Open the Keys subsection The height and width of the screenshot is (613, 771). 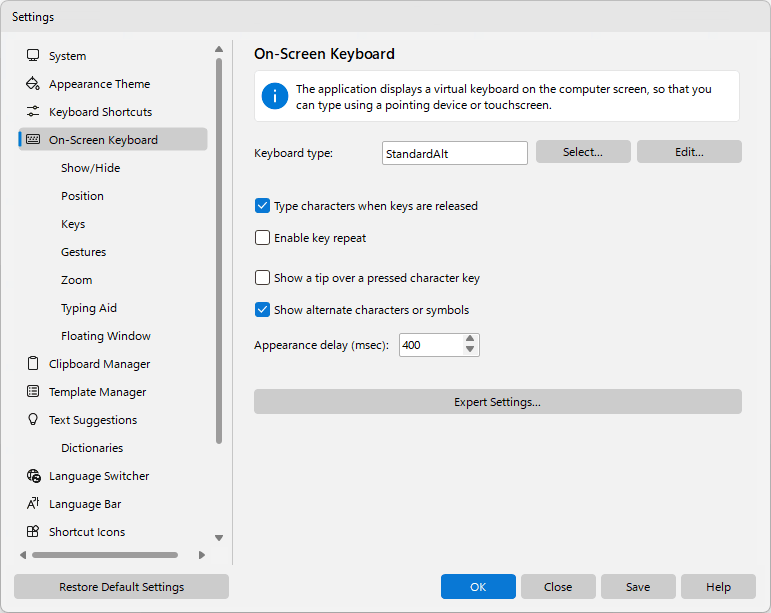(x=73, y=224)
